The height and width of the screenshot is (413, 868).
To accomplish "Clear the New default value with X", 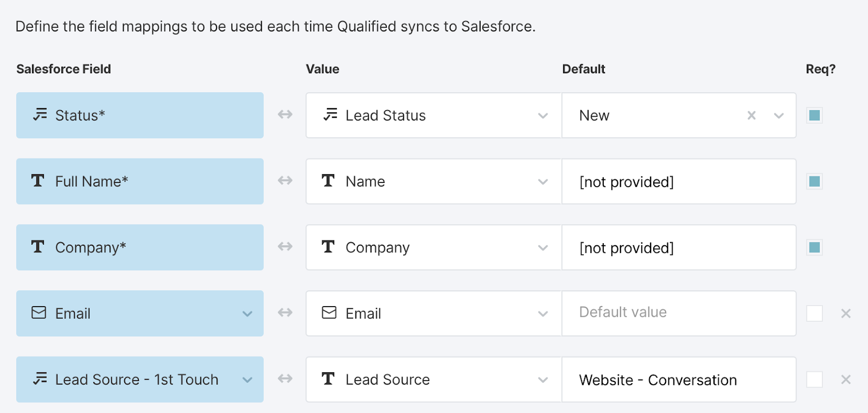I will point(751,115).
